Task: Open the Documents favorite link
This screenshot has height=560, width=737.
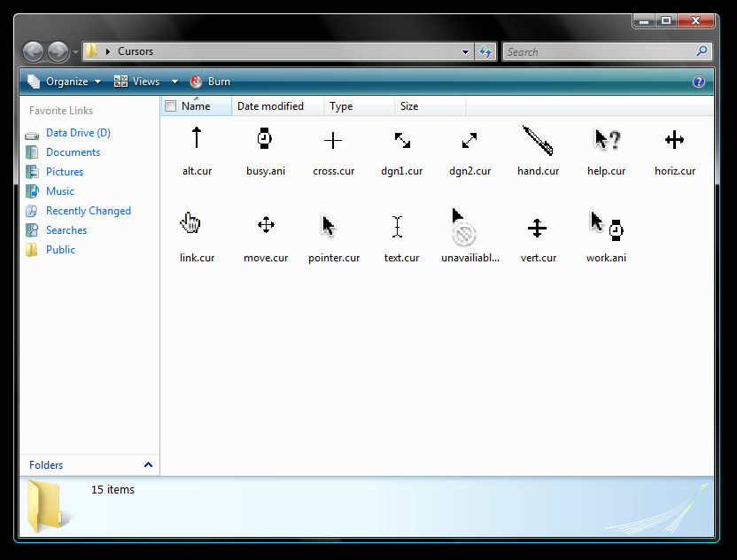Action: click(73, 152)
